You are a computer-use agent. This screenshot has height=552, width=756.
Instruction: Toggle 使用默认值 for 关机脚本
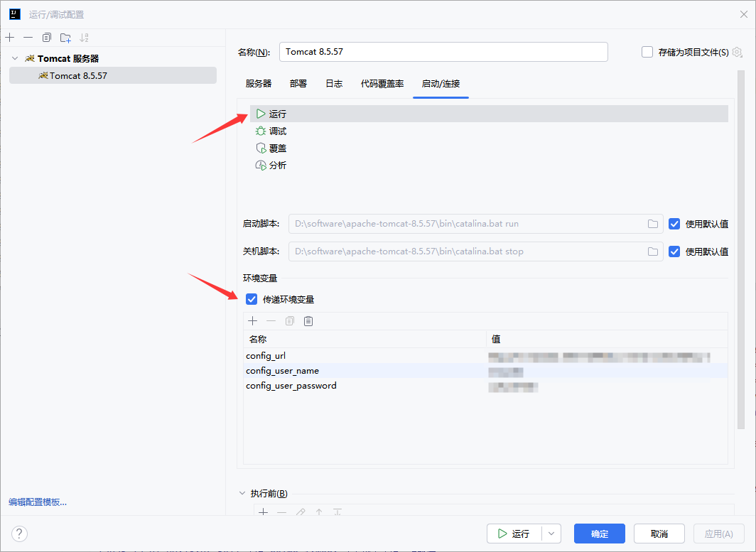pyautogui.click(x=674, y=251)
